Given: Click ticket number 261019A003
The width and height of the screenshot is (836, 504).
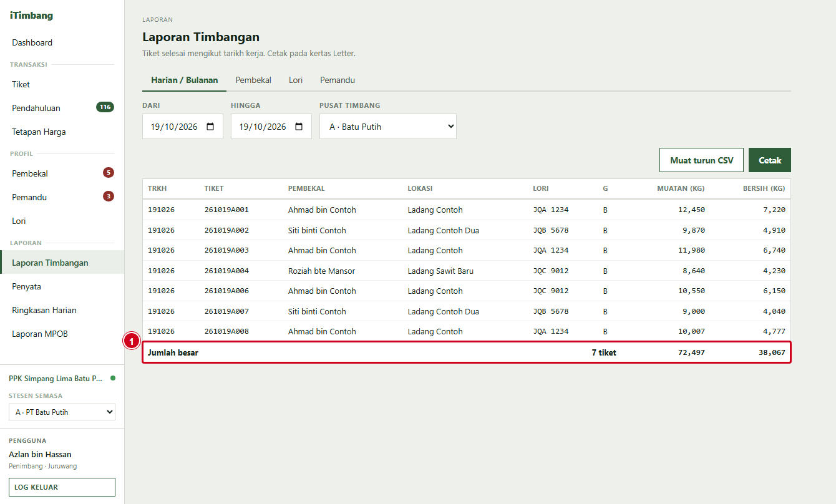Looking at the screenshot, I should pos(226,251).
